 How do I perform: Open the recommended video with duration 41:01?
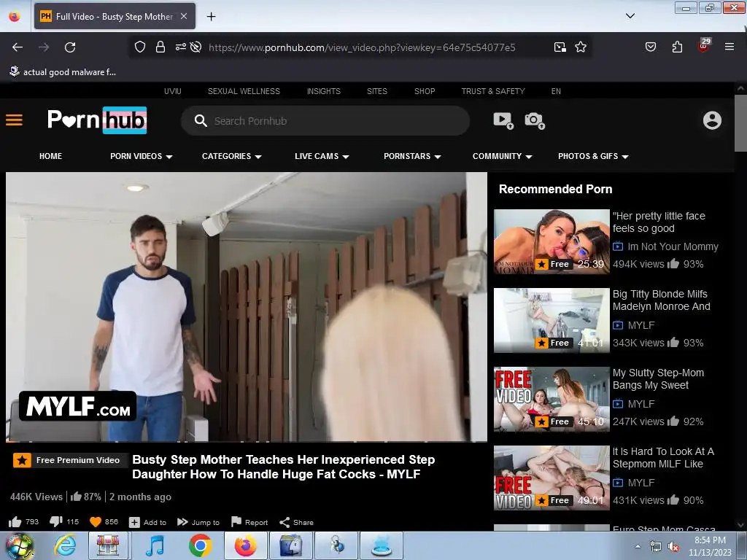551,321
